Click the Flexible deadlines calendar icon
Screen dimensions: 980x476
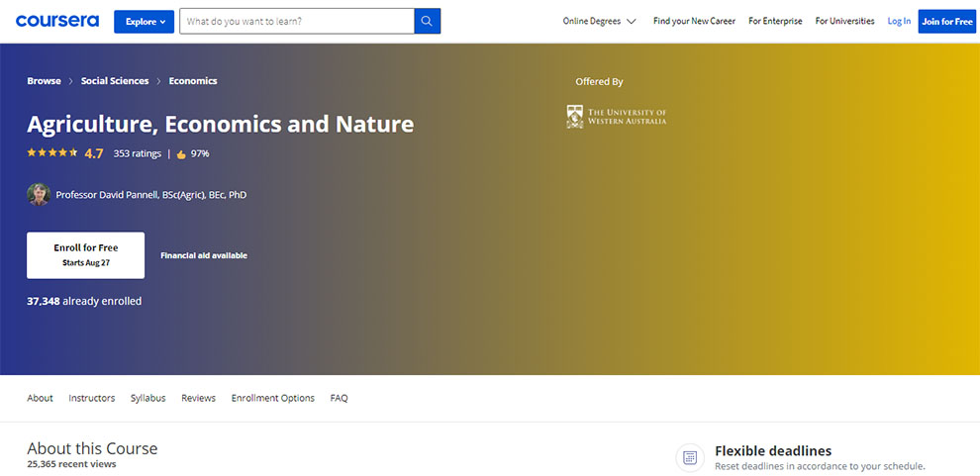[690, 458]
